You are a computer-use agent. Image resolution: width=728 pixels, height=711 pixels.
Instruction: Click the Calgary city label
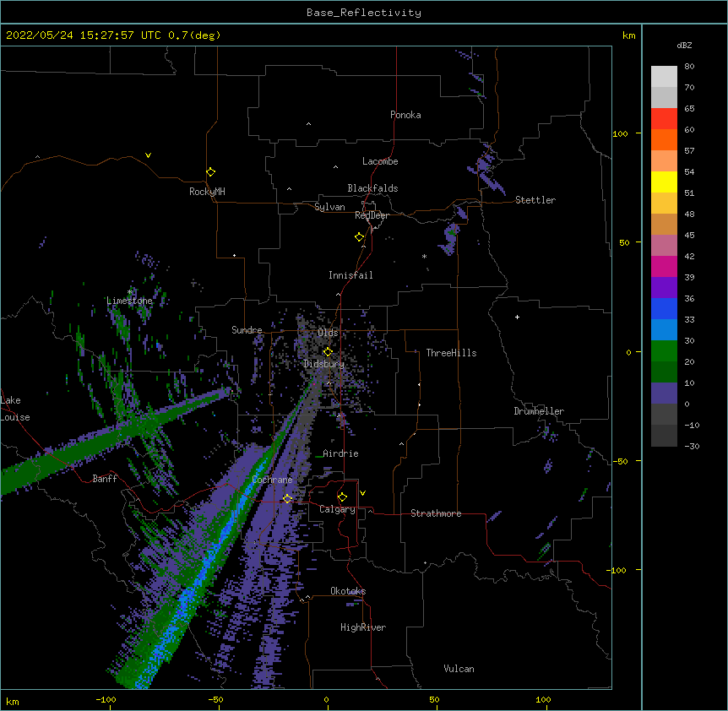(338, 509)
